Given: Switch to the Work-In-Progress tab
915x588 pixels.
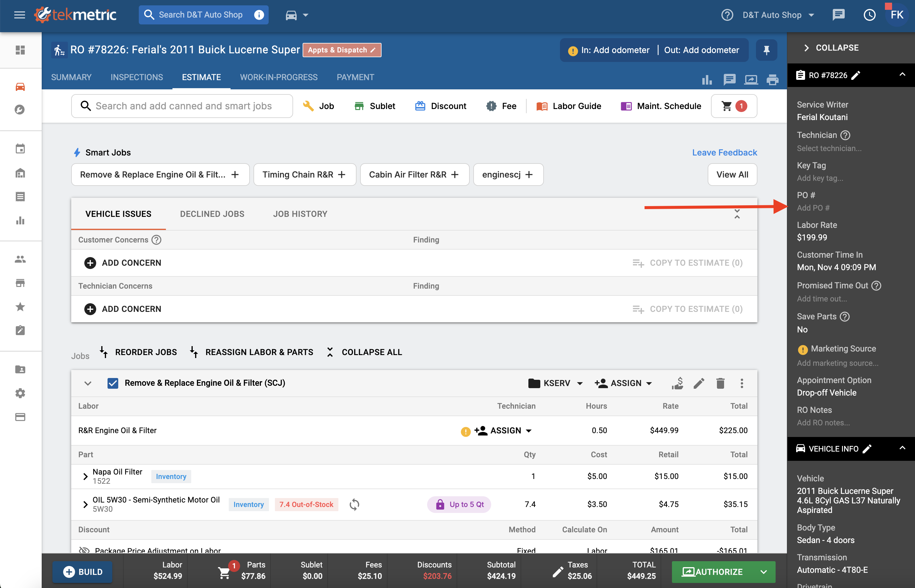Looking at the screenshot, I should click(279, 77).
